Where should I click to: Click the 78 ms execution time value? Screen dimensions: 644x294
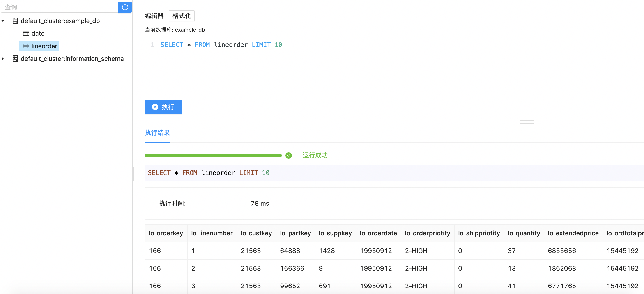point(260,204)
